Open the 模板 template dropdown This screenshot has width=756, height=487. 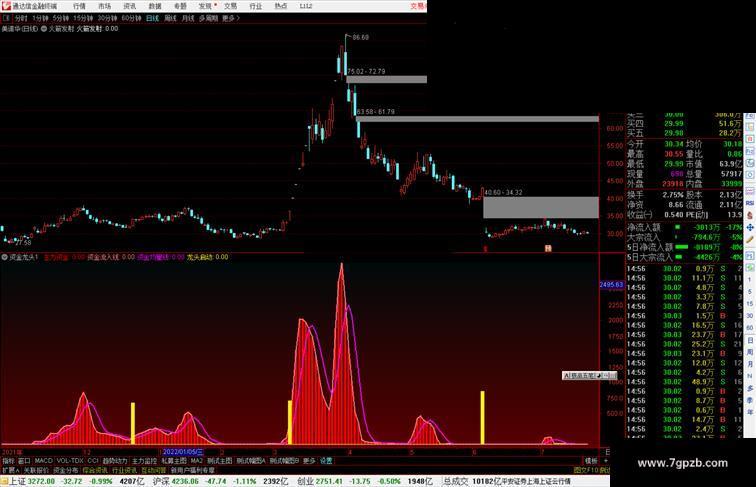[591, 461]
